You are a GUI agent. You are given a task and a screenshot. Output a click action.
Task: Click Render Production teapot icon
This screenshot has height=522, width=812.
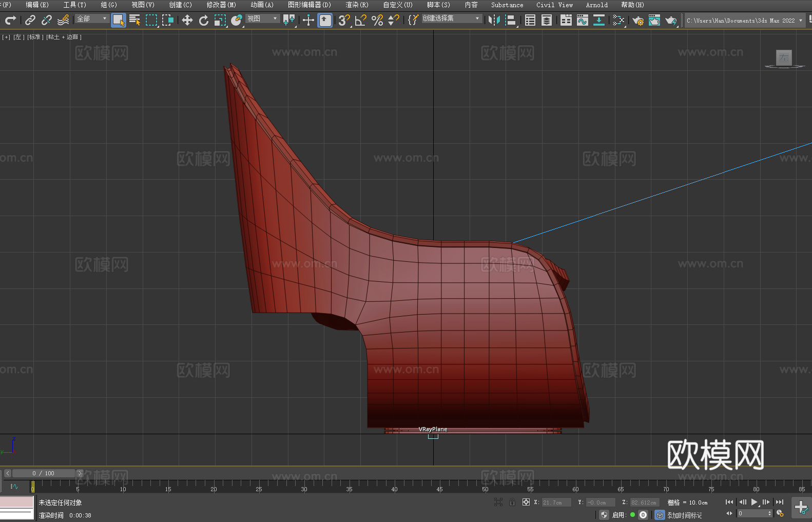(671, 20)
